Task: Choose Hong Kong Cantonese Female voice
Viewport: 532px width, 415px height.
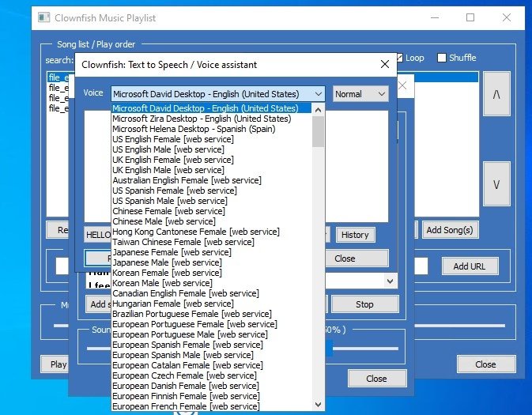Action: coord(211,232)
